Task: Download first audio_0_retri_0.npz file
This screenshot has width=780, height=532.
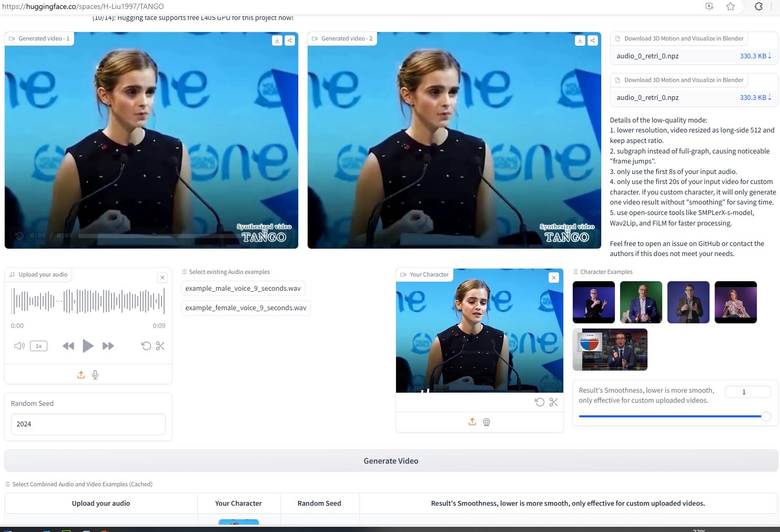Action: [755, 56]
